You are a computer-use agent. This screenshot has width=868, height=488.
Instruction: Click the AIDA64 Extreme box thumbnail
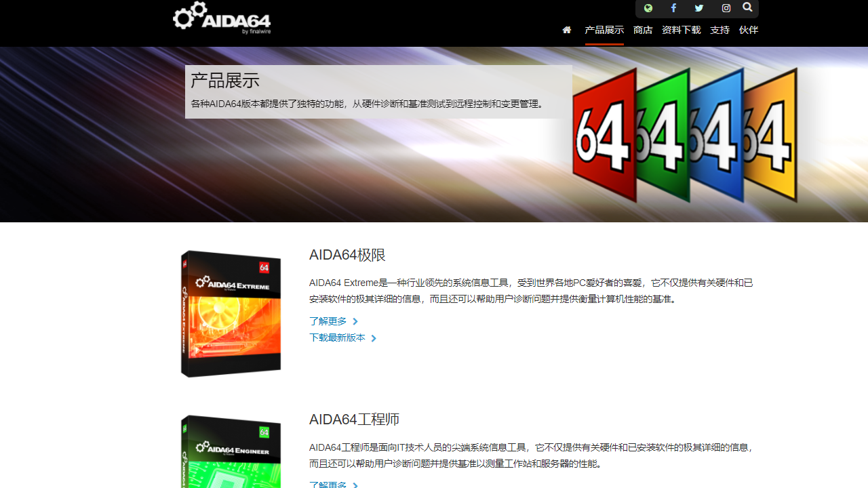pyautogui.click(x=231, y=313)
